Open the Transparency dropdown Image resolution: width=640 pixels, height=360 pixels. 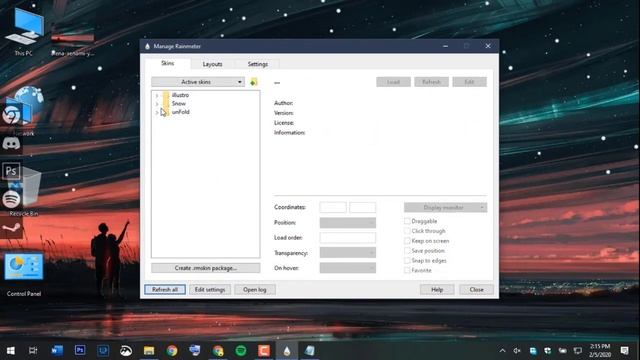click(347, 253)
